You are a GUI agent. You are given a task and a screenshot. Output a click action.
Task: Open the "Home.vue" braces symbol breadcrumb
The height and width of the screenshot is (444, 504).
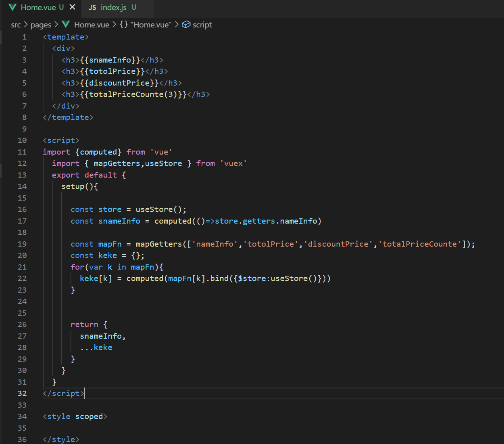146,25
